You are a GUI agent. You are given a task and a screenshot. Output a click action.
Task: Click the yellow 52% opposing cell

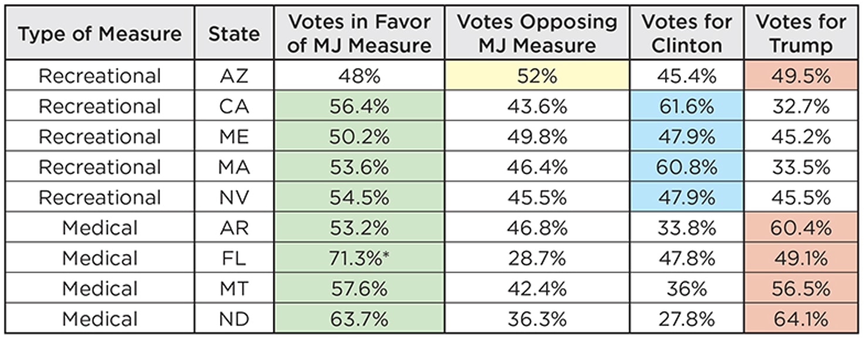(537, 76)
